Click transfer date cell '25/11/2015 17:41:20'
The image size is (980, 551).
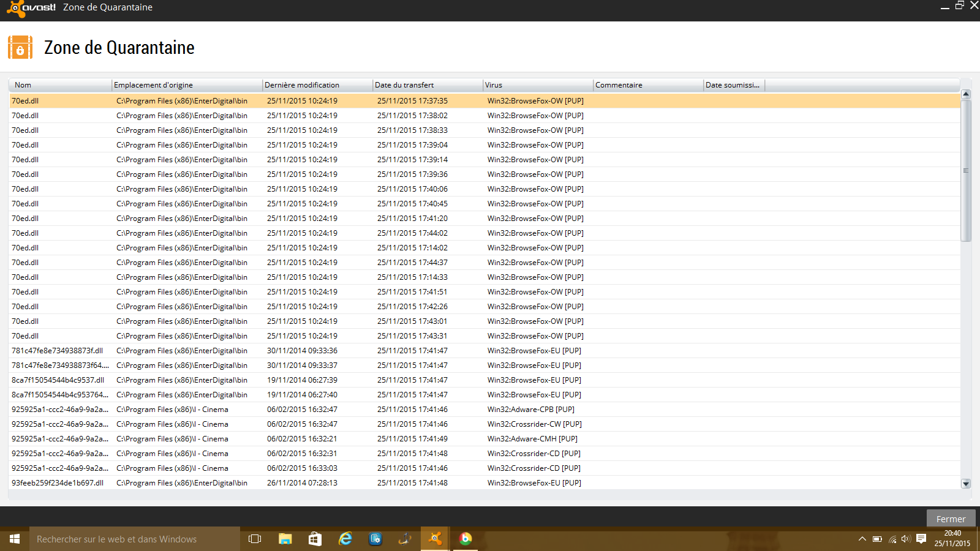click(x=412, y=219)
